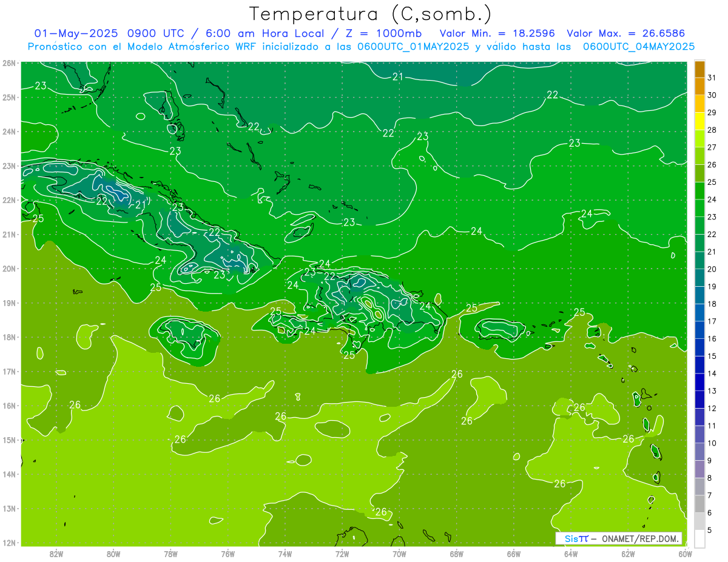The width and height of the screenshot is (728, 562).
Task: Click legend value 15 on color bar
Action: [x=712, y=356]
